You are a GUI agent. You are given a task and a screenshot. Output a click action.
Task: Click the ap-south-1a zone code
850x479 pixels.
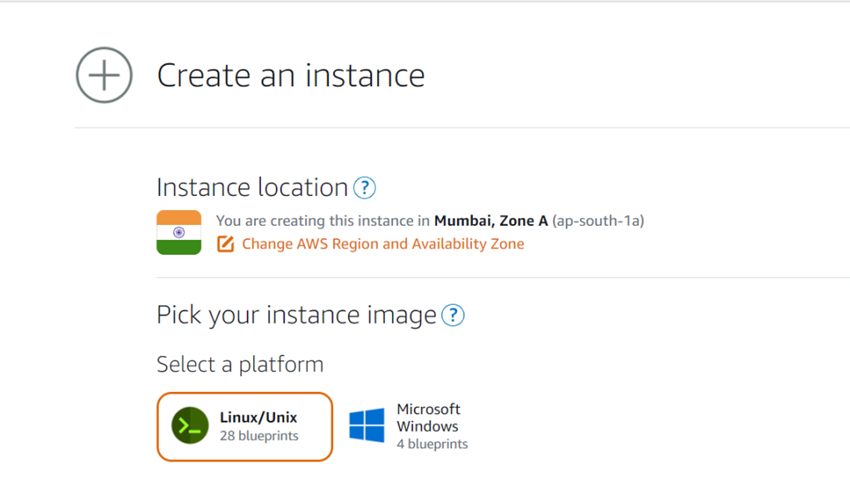tap(598, 220)
